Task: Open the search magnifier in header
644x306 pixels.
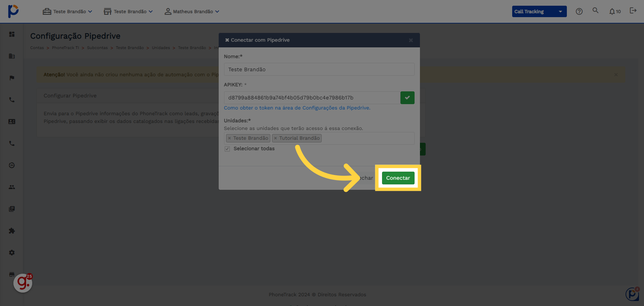Action: tap(595, 10)
